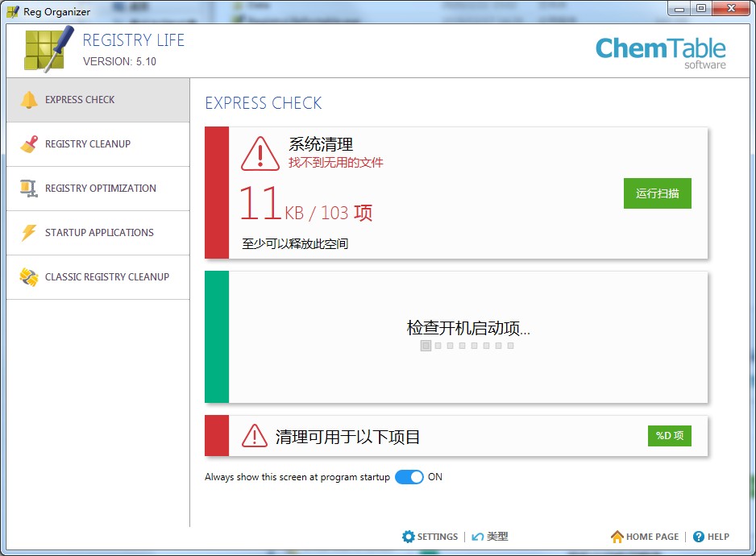
Task: Click the 检查开机启动项... text
Action: coord(468,328)
